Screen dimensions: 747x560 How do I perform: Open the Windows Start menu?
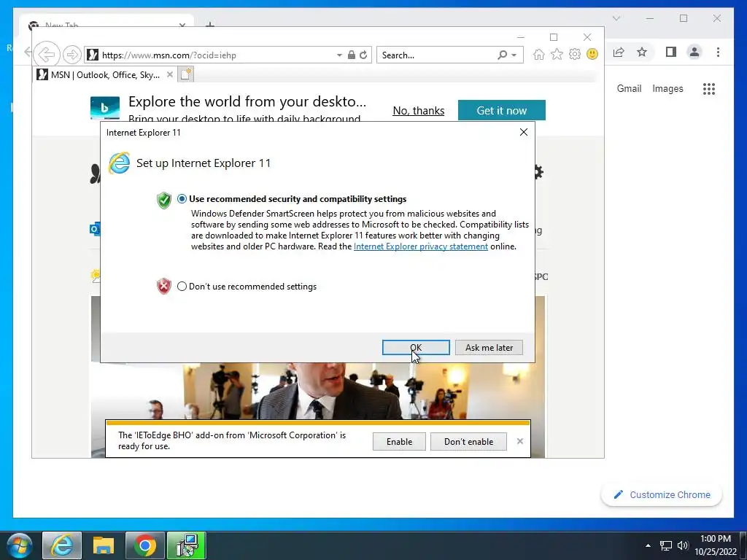(x=19, y=545)
